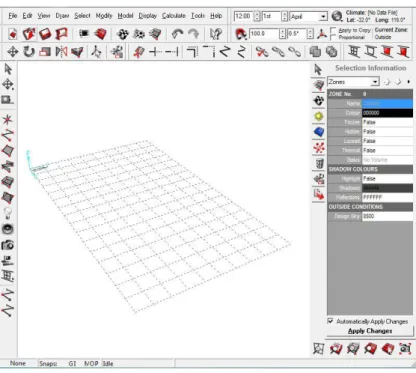Click the Hidden False value

coord(387,132)
